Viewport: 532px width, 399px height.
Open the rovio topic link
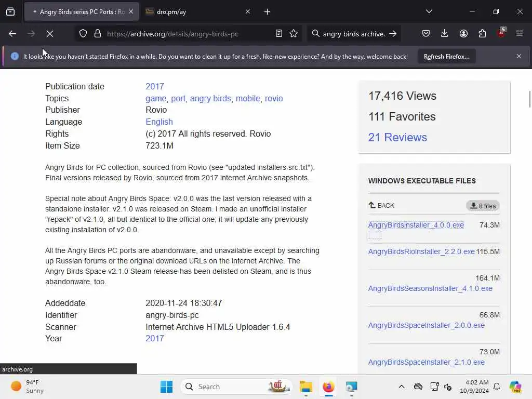coord(274,98)
